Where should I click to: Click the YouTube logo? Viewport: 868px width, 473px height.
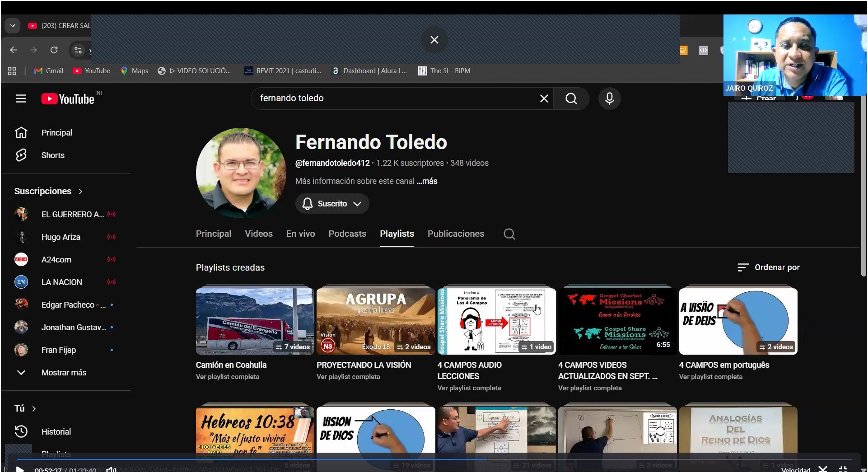[x=68, y=99]
